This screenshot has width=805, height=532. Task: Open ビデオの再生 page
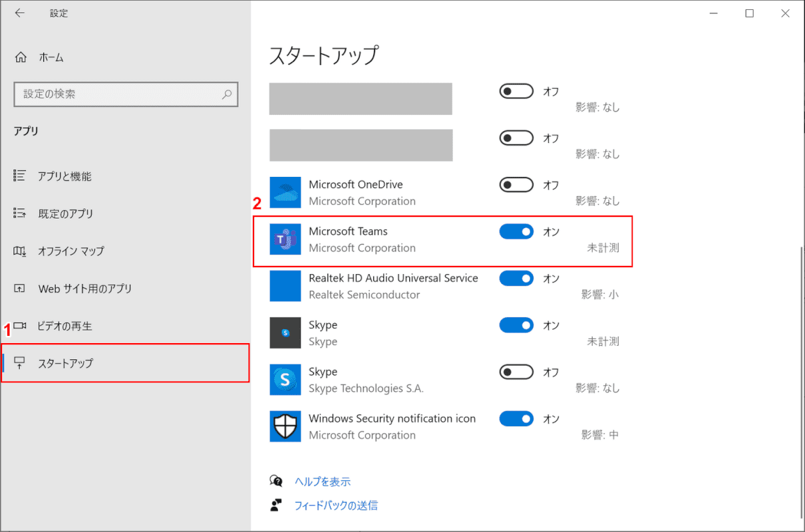tap(125, 326)
